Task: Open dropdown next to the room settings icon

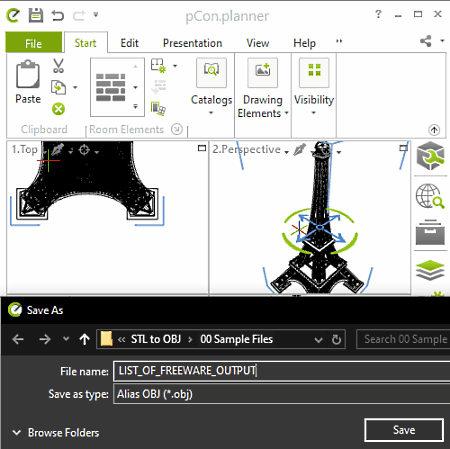Action: 175,66
